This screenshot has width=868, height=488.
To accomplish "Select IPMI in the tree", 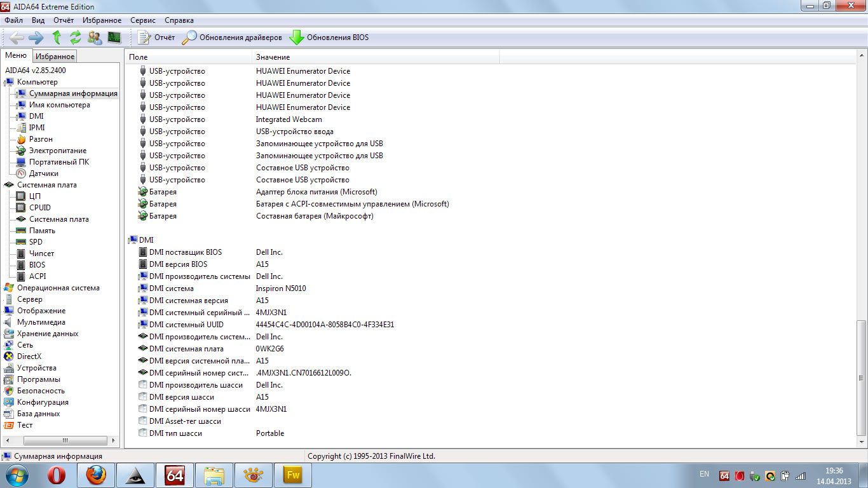I will pyautogui.click(x=37, y=128).
